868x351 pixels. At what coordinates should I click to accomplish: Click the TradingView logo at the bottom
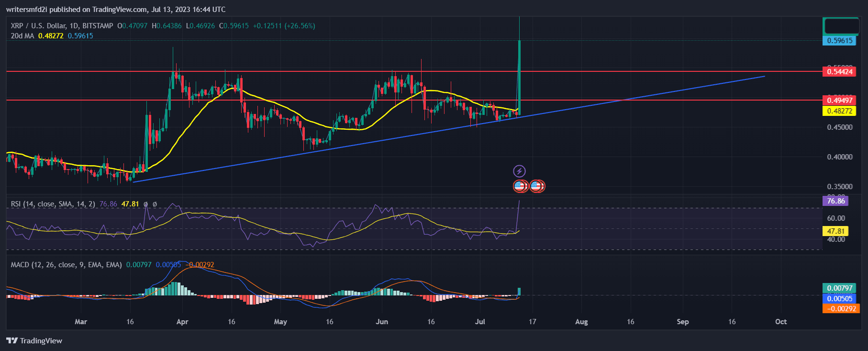point(34,340)
